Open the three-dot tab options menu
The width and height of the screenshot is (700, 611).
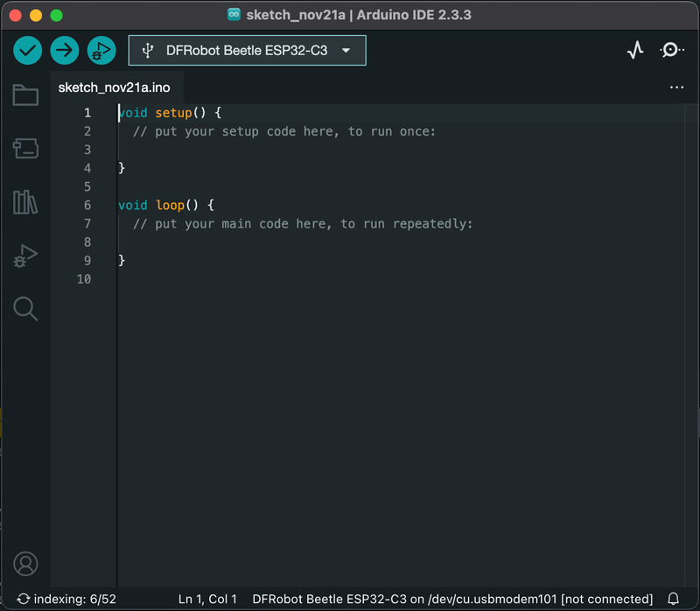tap(676, 88)
